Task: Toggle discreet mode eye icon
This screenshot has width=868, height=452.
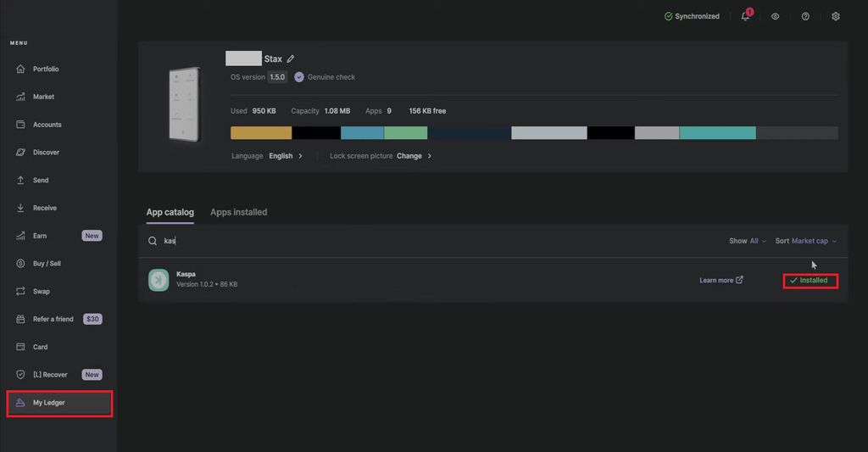Action: tap(775, 16)
